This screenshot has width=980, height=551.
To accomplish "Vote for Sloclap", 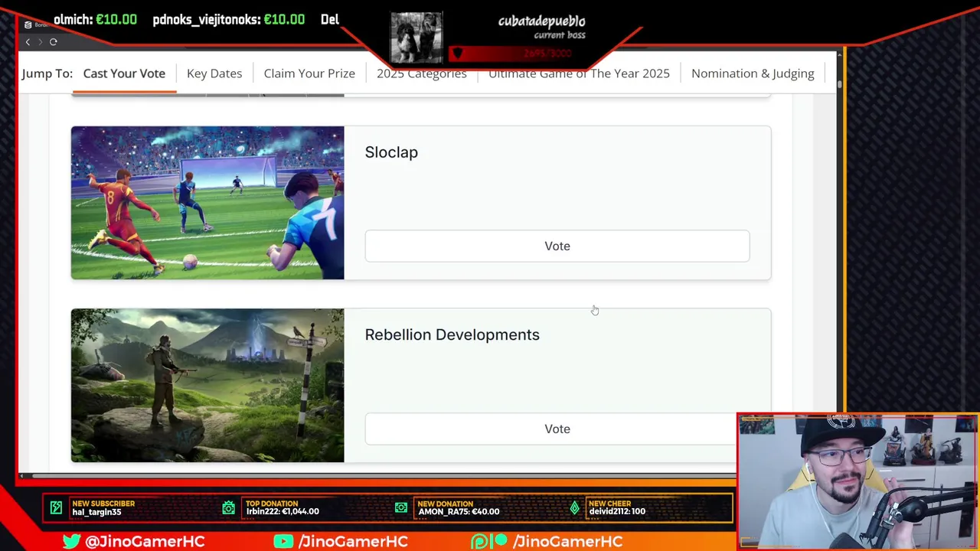I will tap(557, 246).
